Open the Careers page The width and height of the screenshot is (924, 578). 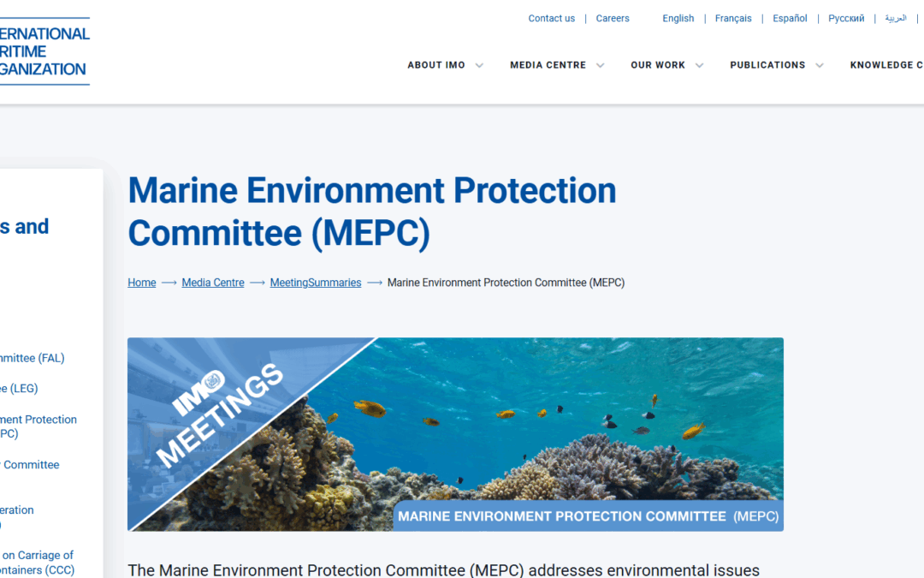click(x=613, y=18)
